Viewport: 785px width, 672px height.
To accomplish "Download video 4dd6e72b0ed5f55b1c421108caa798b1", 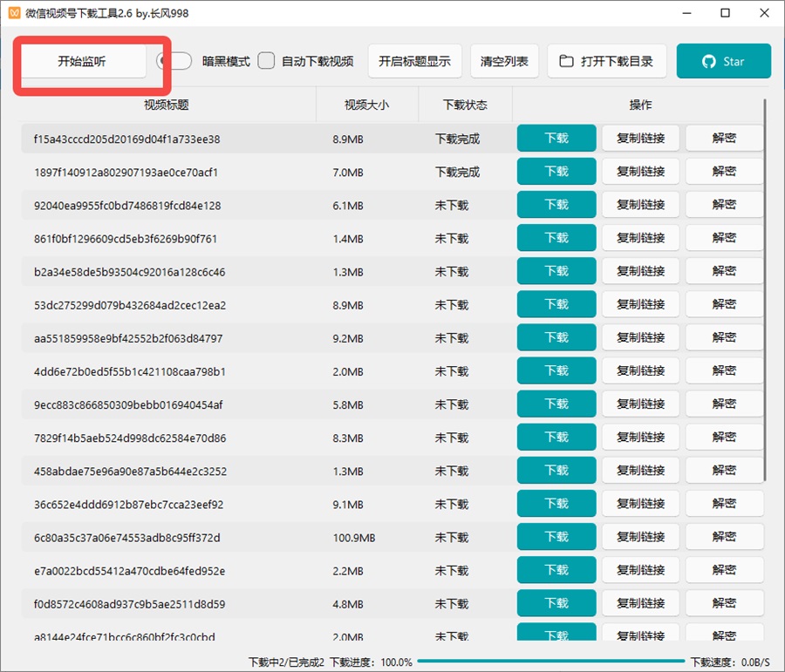I will (556, 370).
